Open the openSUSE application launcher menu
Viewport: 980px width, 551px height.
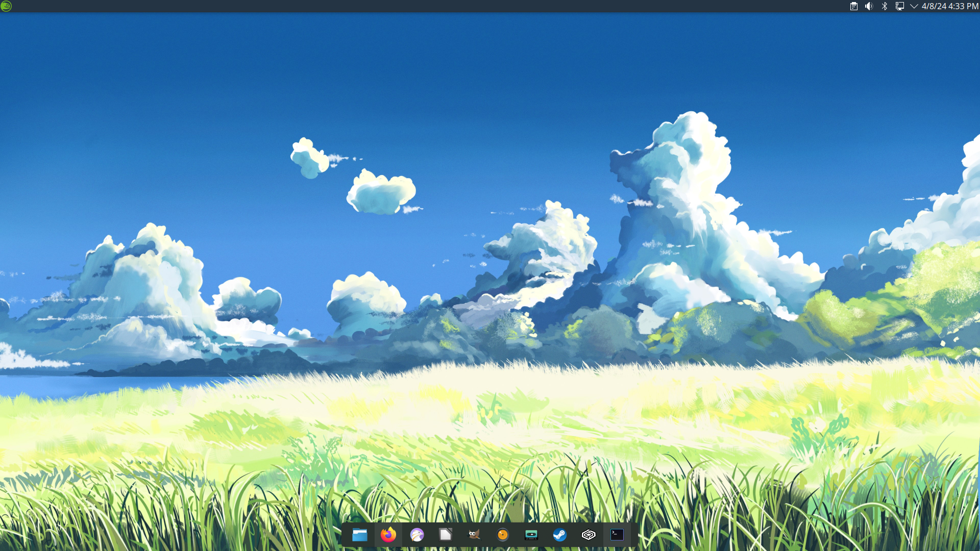(6, 6)
